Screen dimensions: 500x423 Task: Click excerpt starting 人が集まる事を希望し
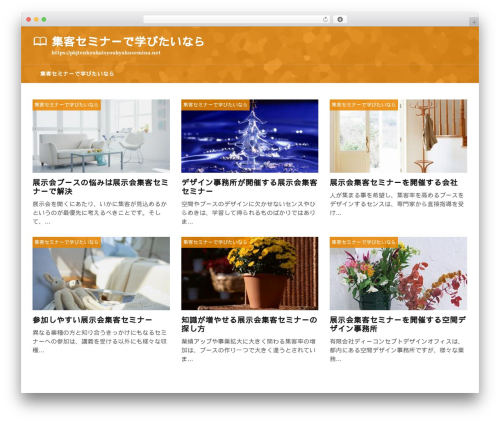coord(397,204)
